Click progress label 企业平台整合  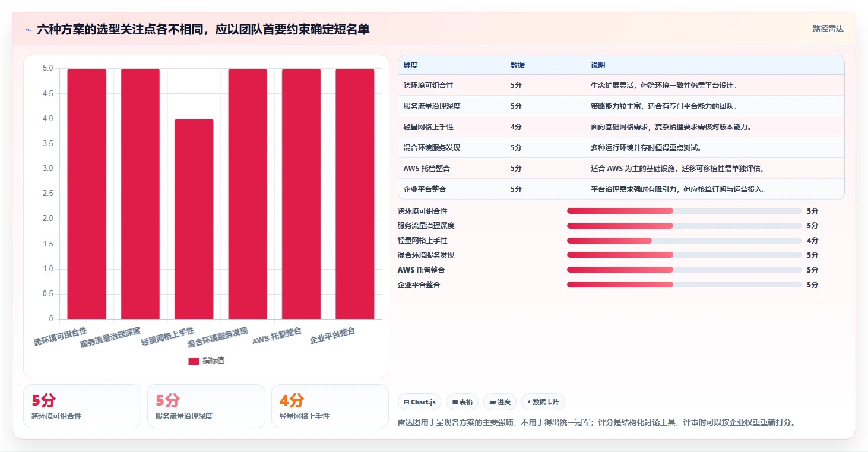pyautogui.click(x=419, y=285)
